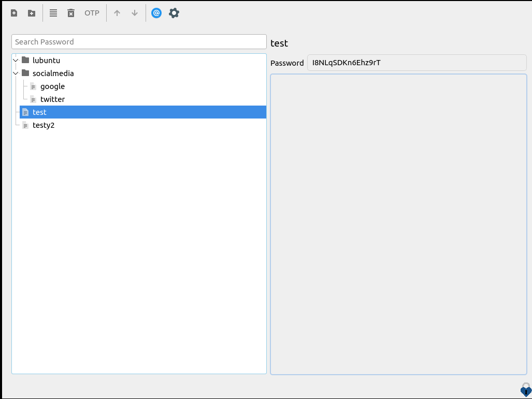Select the socialmedia folder

click(x=53, y=73)
